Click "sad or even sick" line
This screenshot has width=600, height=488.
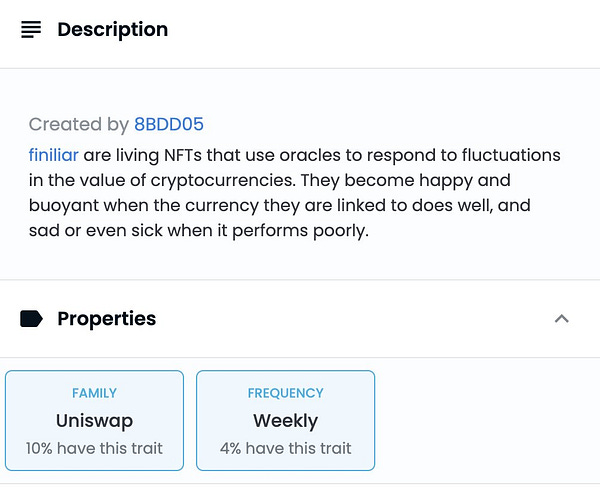(x=199, y=230)
